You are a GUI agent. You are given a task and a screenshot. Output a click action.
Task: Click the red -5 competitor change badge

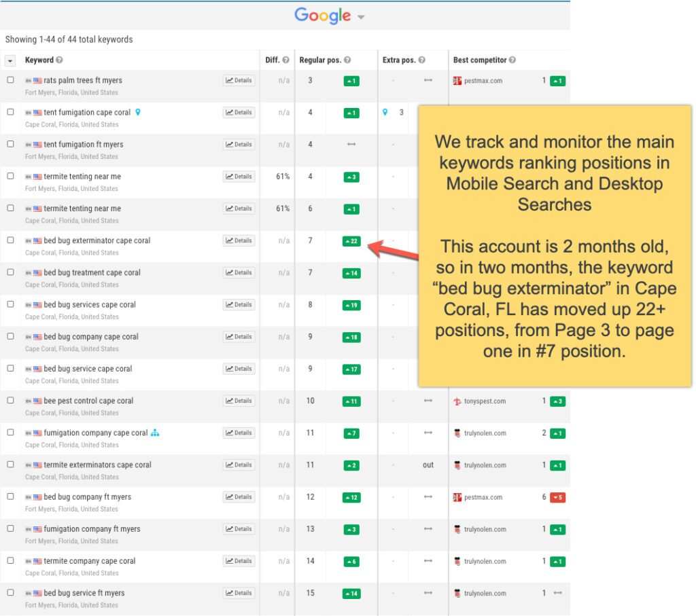click(557, 498)
